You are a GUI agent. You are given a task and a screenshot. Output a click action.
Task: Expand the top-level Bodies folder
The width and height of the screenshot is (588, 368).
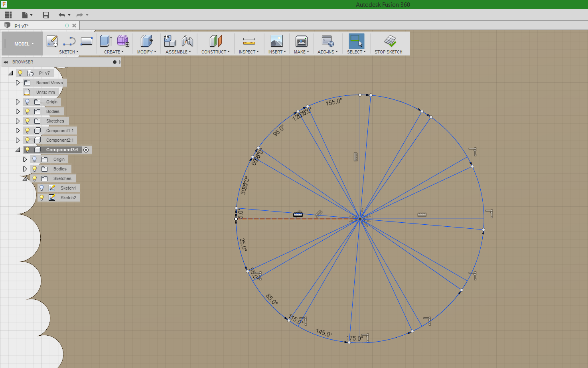click(x=18, y=111)
